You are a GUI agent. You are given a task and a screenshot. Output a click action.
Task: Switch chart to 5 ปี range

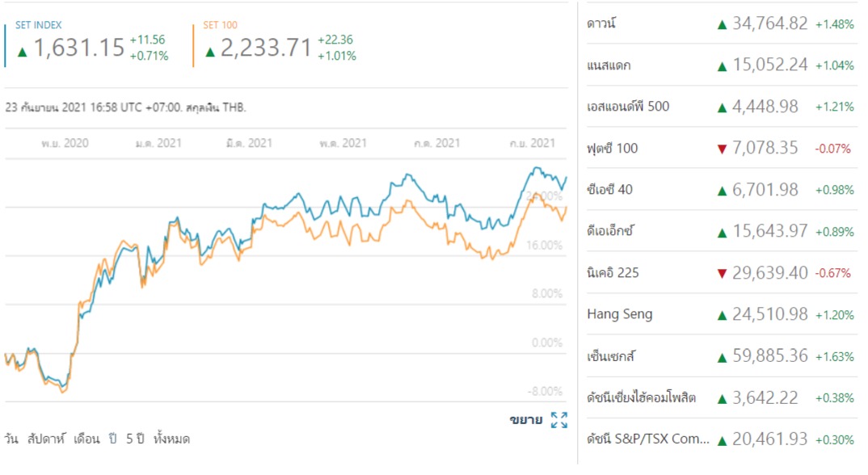pyautogui.click(x=134, y=439)
